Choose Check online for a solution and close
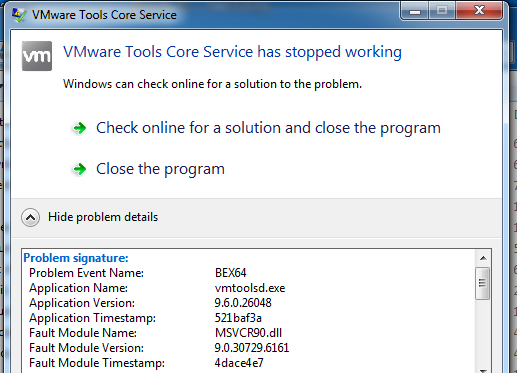This screenshot has width=517, height=373. click(268, 128)
